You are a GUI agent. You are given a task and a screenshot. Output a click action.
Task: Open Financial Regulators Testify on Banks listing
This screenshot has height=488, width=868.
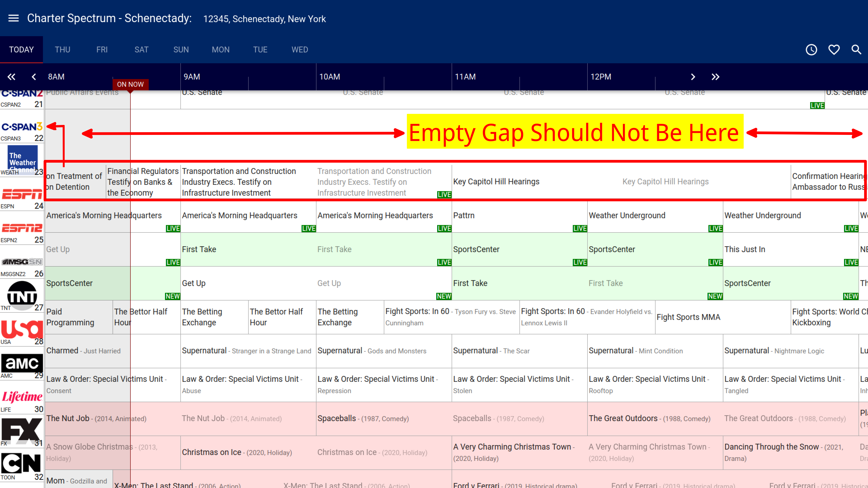[x=143, y=182]
